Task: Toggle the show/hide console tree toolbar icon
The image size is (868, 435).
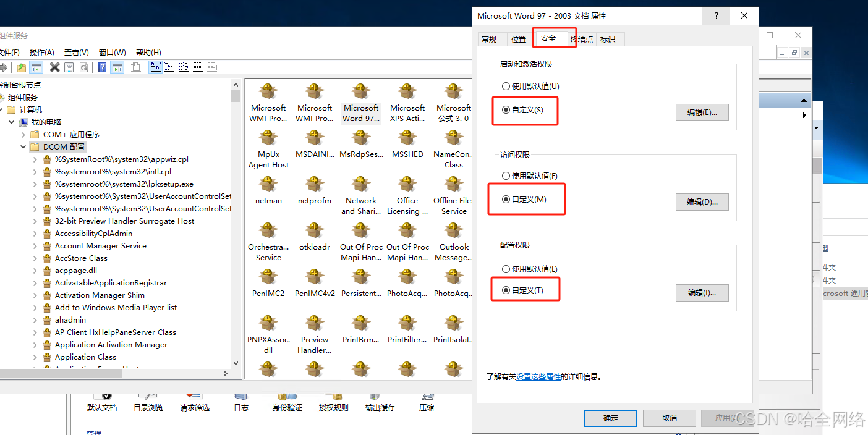Action: pyautogui.click(x=36, y=67)
